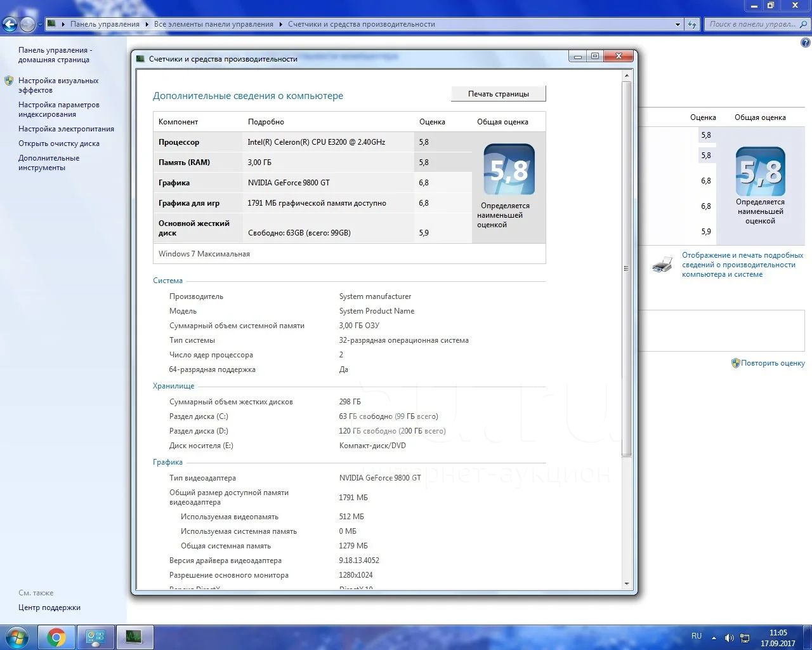Open 'Панель управления - домашняя страница' link
Viewport: 812px width, 650px height.
pyautogui.click(x=55, y=55)
